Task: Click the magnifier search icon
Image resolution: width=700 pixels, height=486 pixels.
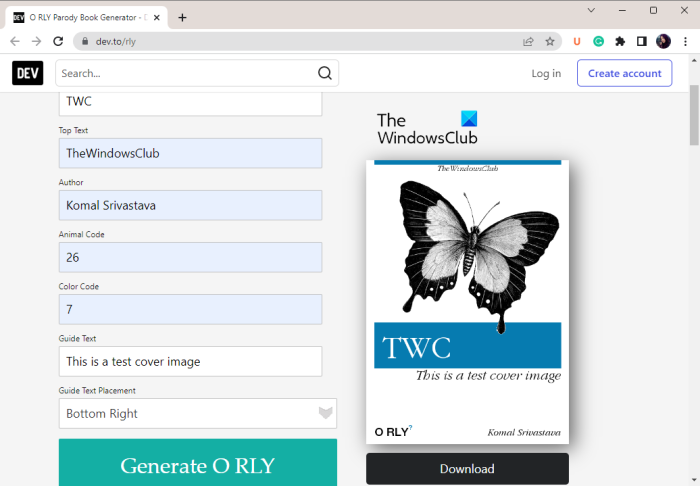Action: tap(325, 73)
